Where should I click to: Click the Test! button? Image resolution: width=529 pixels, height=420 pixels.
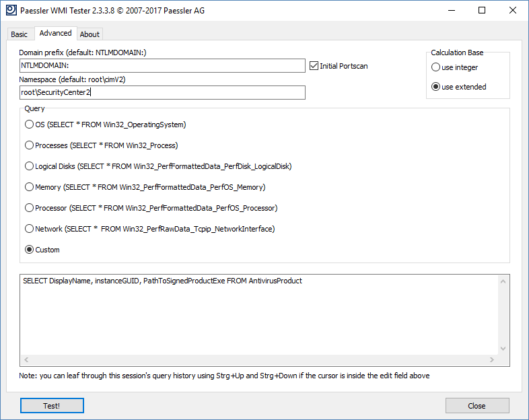(52, 405)
